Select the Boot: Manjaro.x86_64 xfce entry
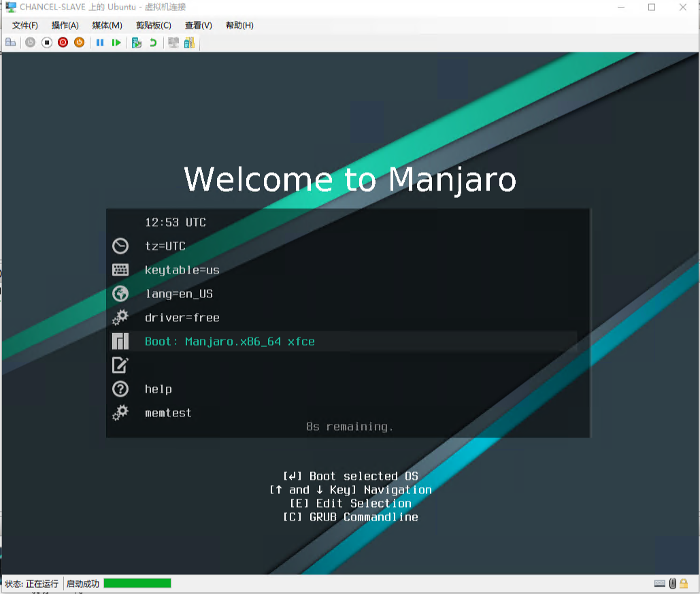700x594 pixels. tap(229, 342)
